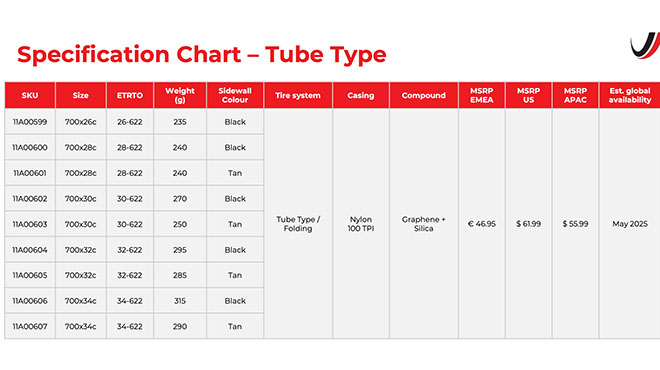
Task: Select the ETRTO value 26-622
Action: [130, 122]
